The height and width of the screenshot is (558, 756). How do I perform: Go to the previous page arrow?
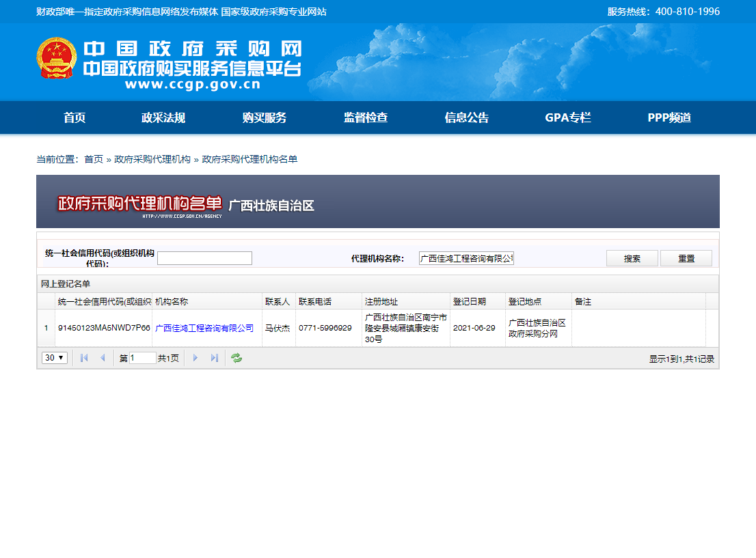coord(103,357)
